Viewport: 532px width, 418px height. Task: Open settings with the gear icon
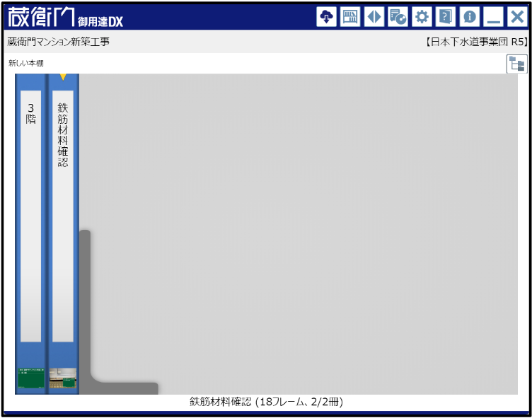pyautogui.click(x=422, y=17)
